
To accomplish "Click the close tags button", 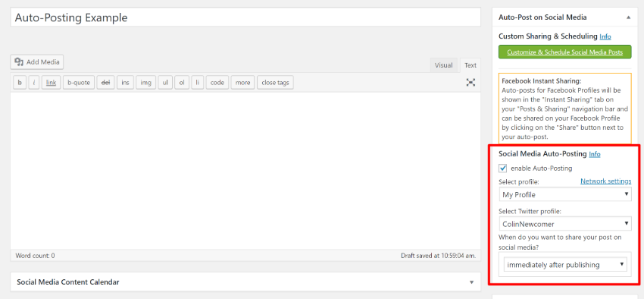I will coord(275,83).
